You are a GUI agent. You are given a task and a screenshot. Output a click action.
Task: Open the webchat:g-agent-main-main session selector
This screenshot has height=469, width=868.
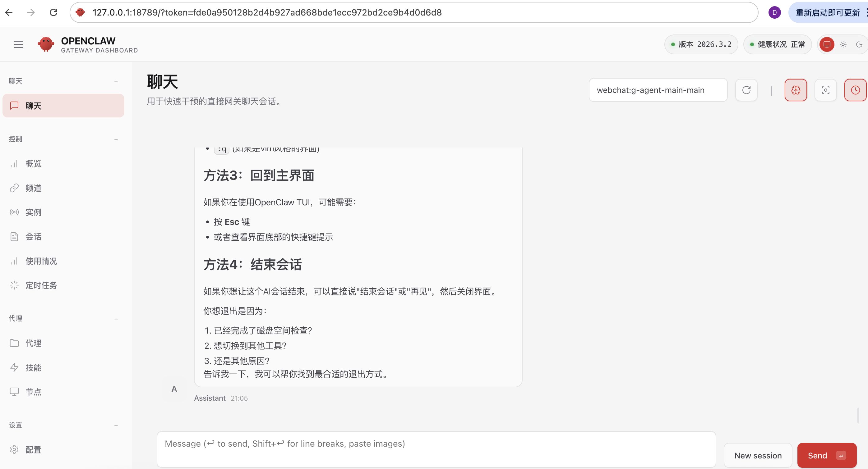click(658, 90)
